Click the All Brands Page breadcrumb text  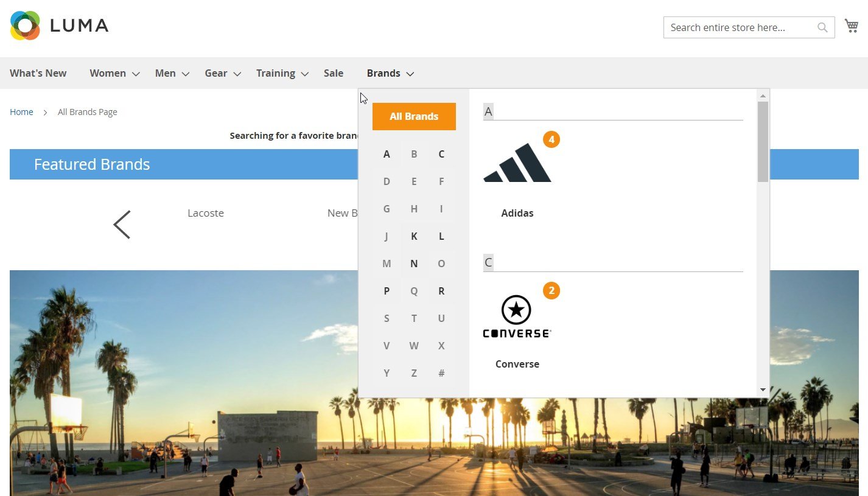point(88,112)
